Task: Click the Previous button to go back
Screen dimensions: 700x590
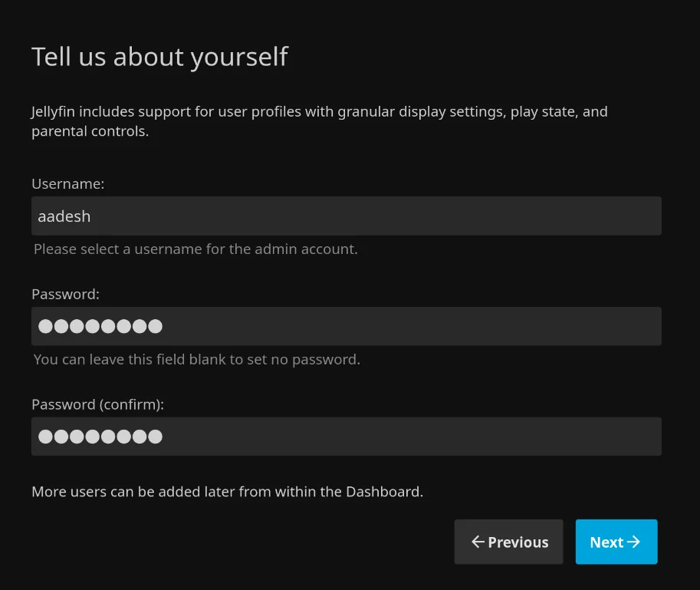Action: 508,542
